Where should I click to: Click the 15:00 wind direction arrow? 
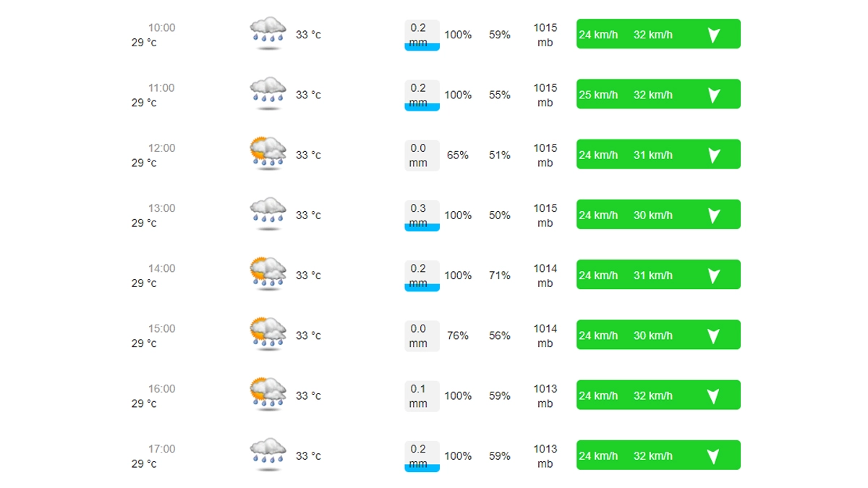(713, 335)
